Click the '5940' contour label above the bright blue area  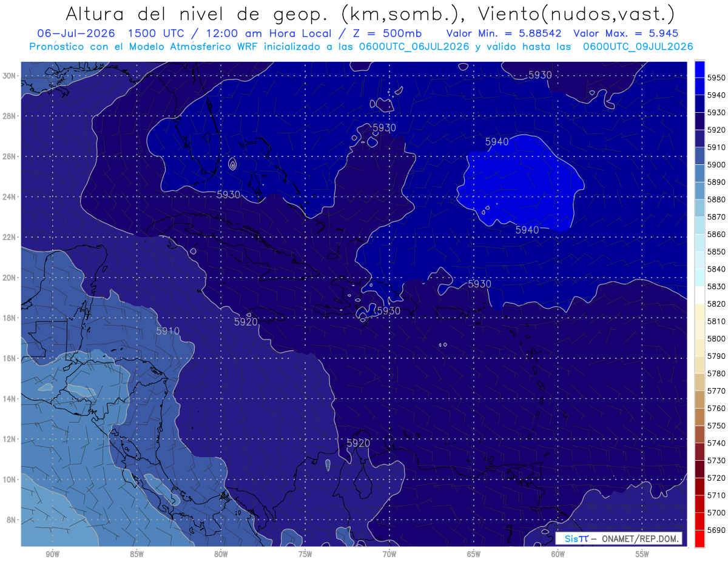click(x=497, y=141)
